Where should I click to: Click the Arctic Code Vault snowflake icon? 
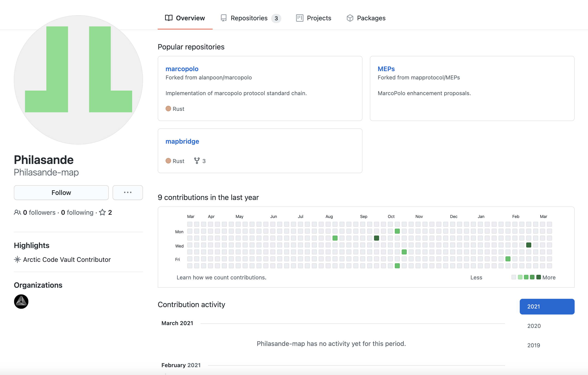pos(17,260)
